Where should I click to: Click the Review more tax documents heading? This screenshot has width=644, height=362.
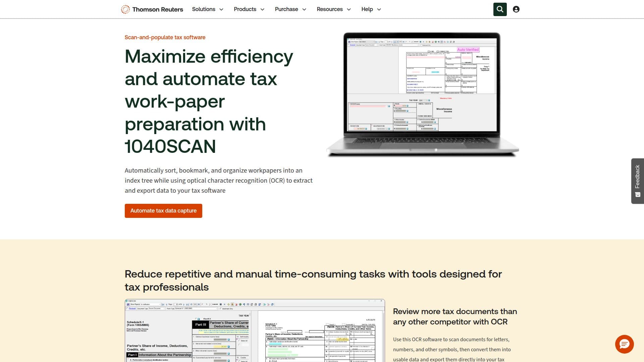[x=455, y=316]
